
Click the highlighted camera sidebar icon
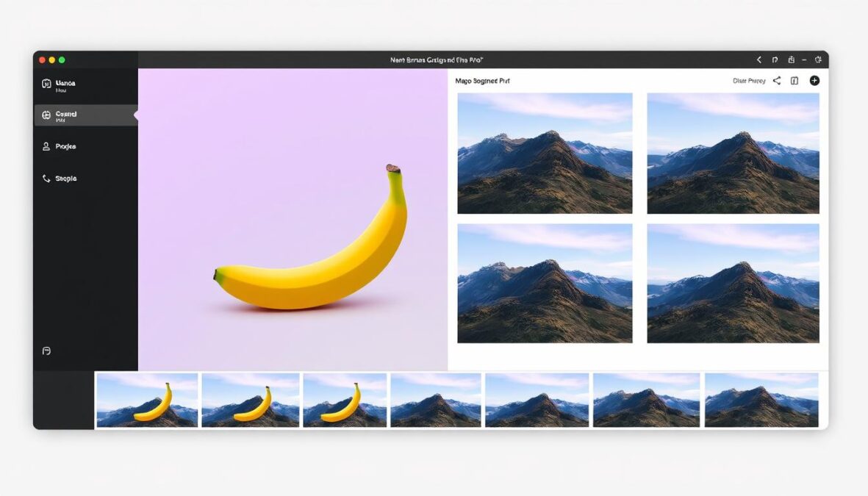click(46, 114)
